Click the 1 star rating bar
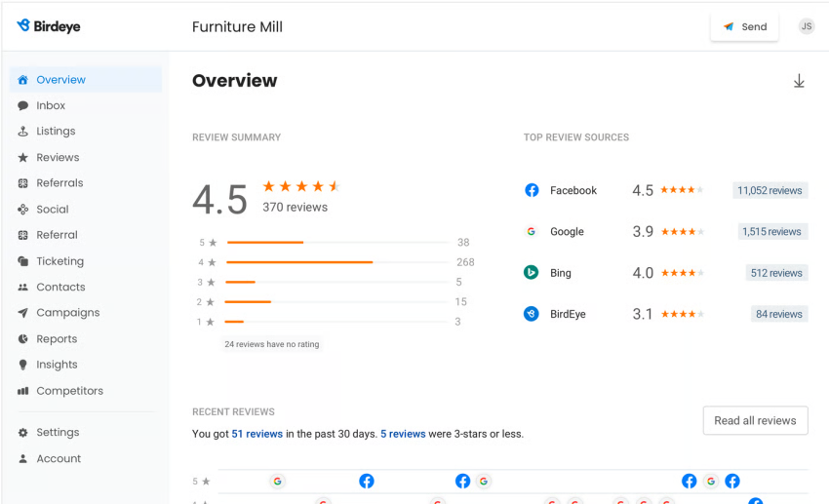829x504 pixels. (x=337, y=321)
